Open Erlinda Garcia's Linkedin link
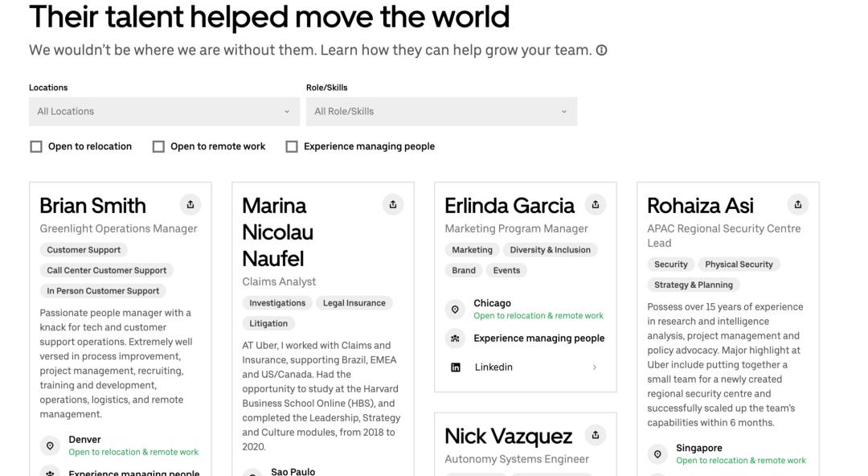Screen dimensions: 868x476 tap(493, 367)
